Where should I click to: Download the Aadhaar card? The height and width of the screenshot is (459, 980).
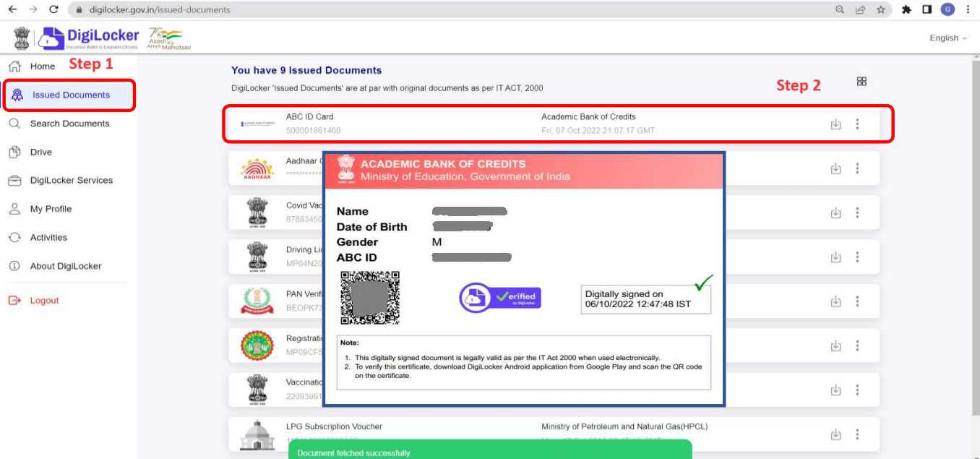coord(836,168)
